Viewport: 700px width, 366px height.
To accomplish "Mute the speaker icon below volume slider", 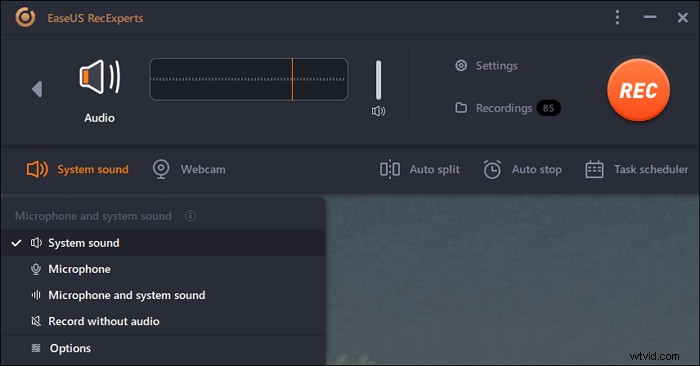I will [x=379, y=111].
